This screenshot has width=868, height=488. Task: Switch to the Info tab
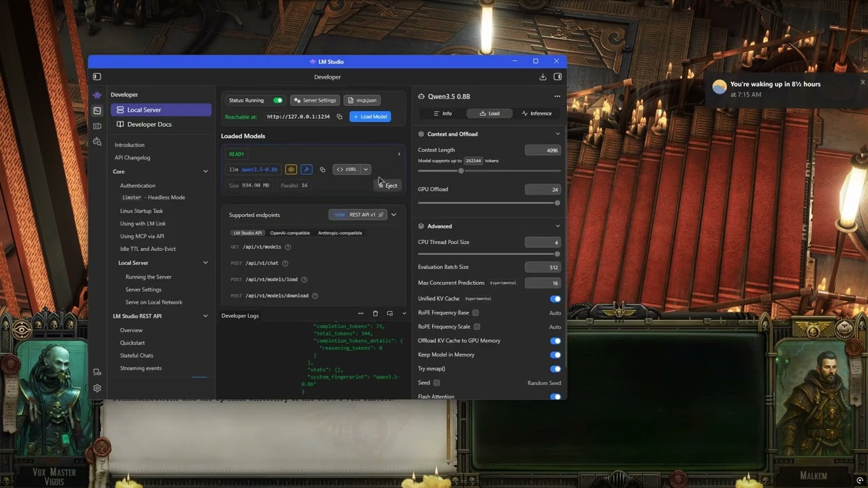pos(443,113)
